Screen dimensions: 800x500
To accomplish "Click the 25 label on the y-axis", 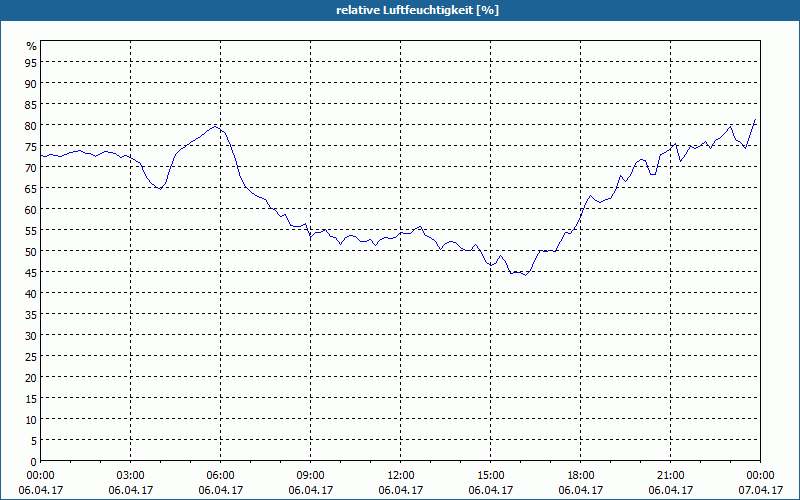I will [31, 356].
